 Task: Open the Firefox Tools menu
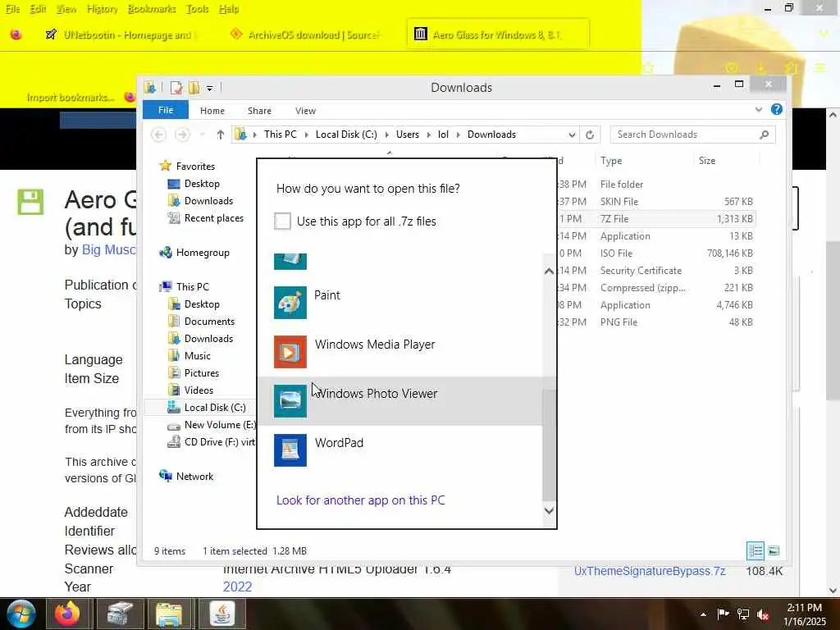pos(197,8)
